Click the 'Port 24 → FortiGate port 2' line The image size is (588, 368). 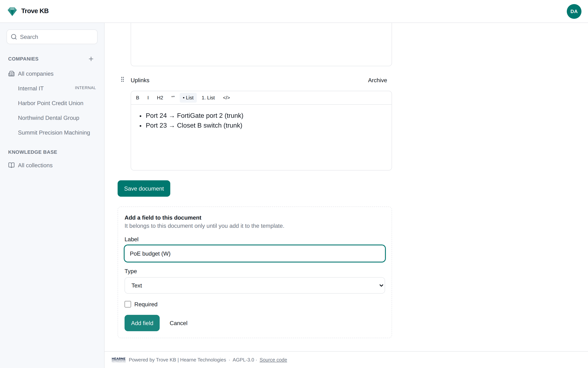194,116
